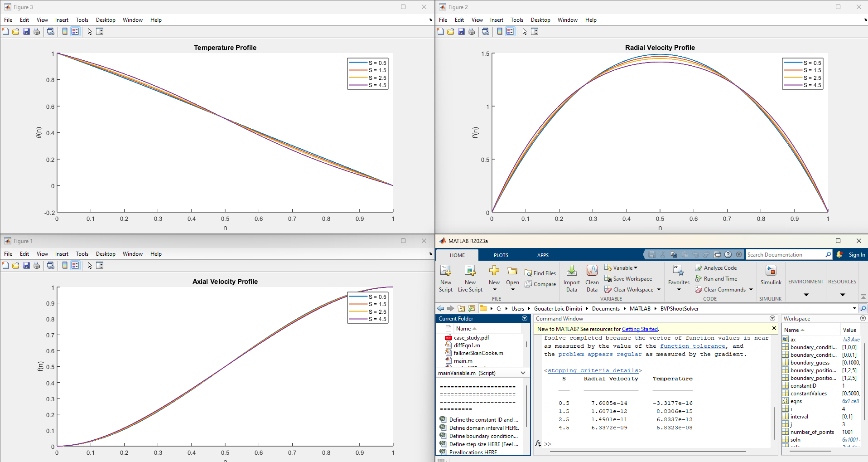Click Open File icon in Figure 1 toolbar
This screenshot has width=868, height=462.
16,265
